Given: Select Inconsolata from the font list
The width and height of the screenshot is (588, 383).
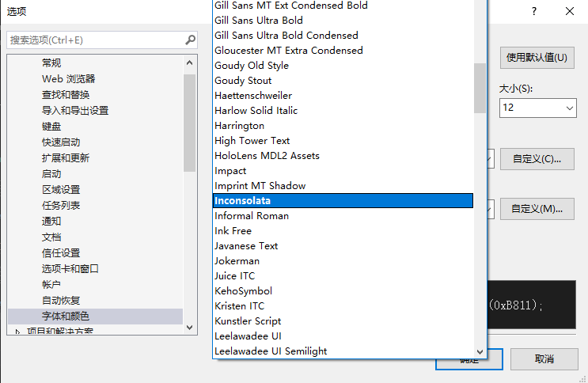Looking at the screenshot, I should (343, 201).
